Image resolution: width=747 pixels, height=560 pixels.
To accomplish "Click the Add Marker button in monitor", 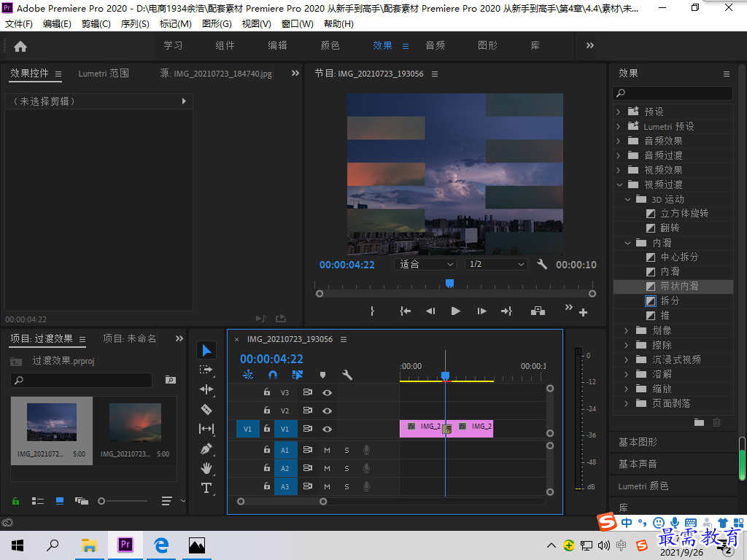I will [373, 311].
